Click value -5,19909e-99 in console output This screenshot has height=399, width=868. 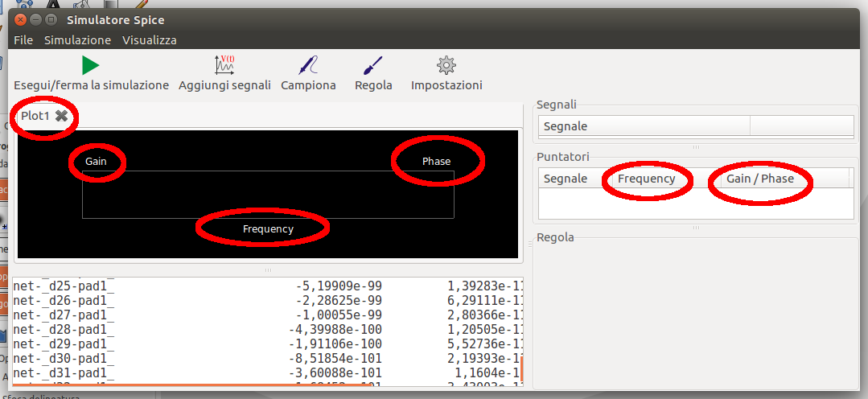(338, 286)
